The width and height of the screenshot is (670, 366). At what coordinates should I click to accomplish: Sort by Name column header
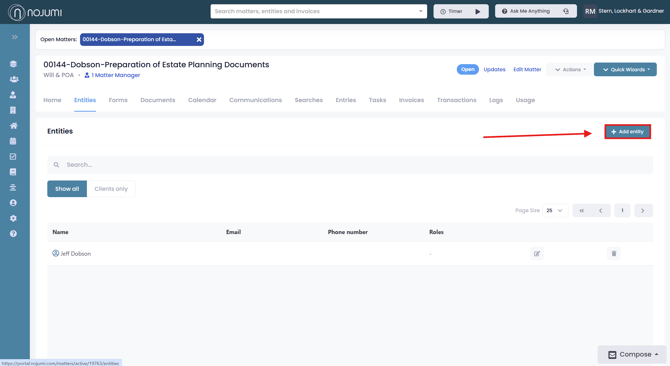pyautogui.click(x=60, y=232)
